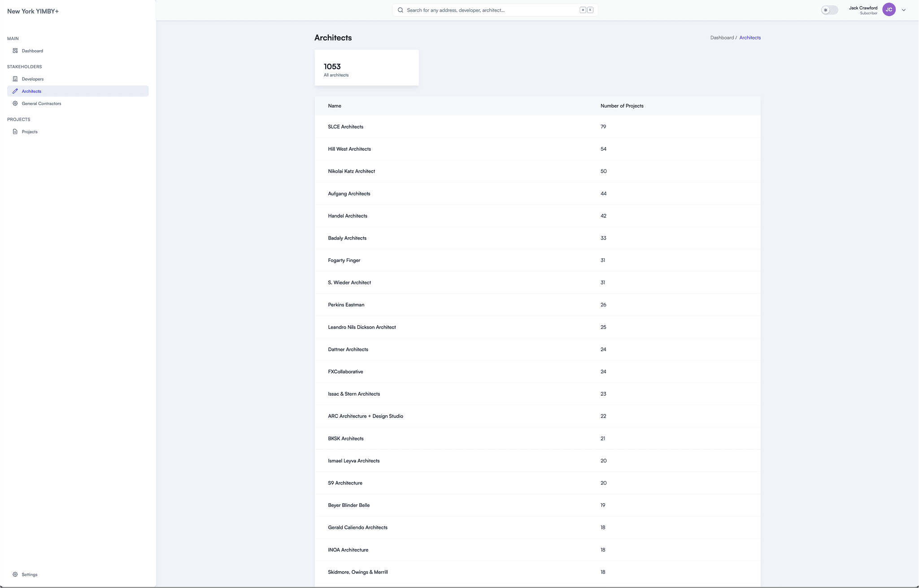Sort by Number of Projects header
Viewport: 919px width, 588px height.
(622, 106)
